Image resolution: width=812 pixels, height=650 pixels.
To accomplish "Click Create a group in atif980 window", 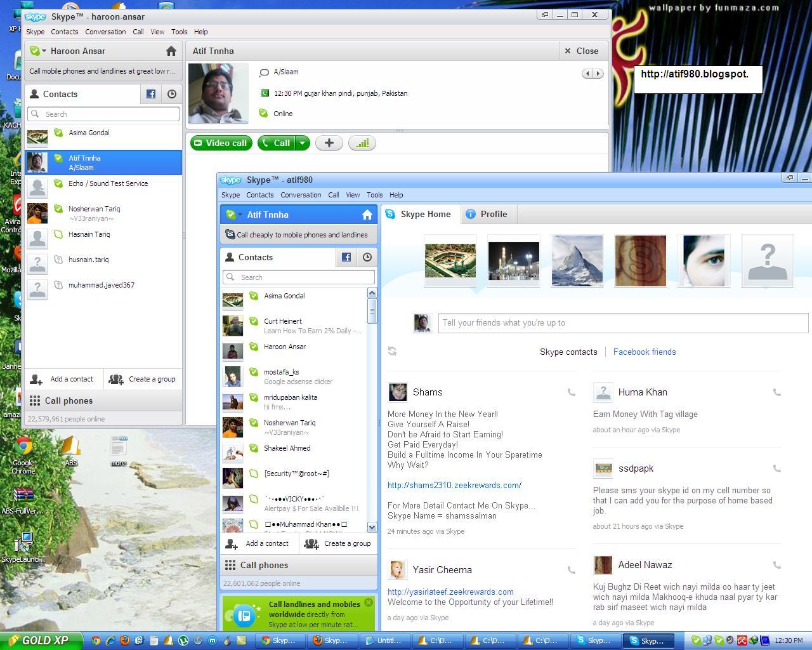I will coord(338,543).
